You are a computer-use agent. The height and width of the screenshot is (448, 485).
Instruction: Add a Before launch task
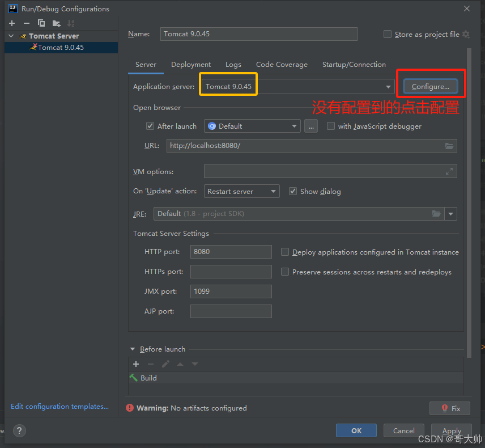136,364
